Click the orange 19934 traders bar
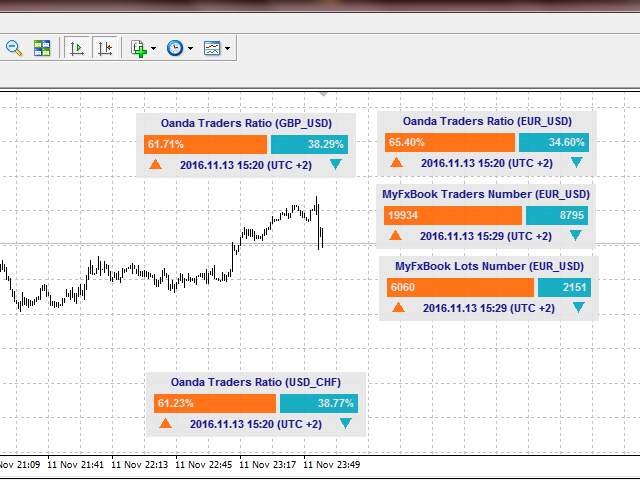The width and height of the screenshot is (640, 480). [x=453, y=216]
